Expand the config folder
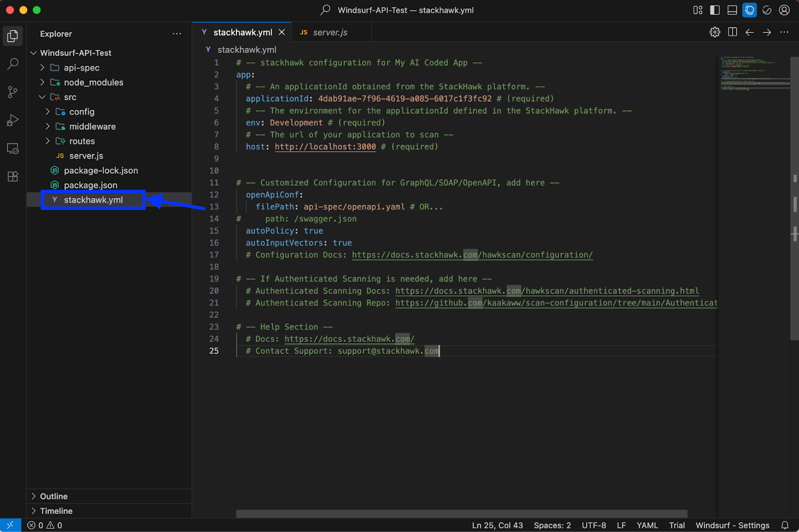This screenshot has height=532, width=799. (47, 111)
